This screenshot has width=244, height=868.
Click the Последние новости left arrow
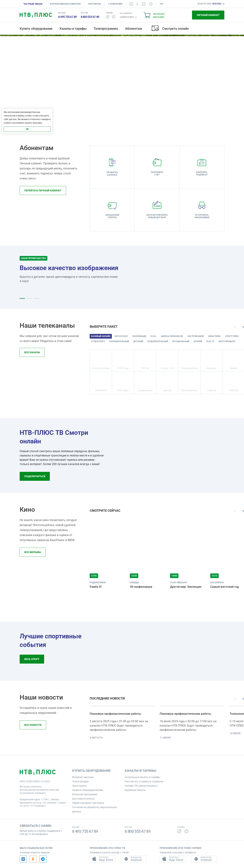click(235, 698)
